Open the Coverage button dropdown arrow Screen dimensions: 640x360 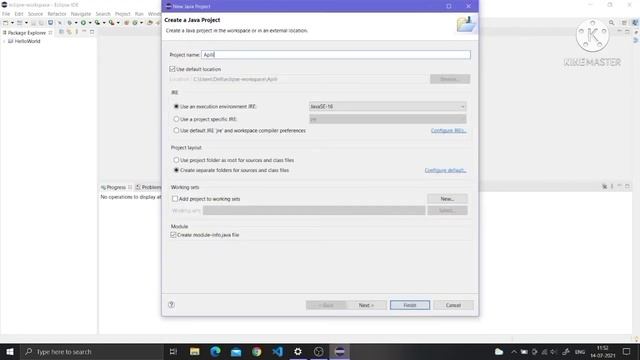104,23
